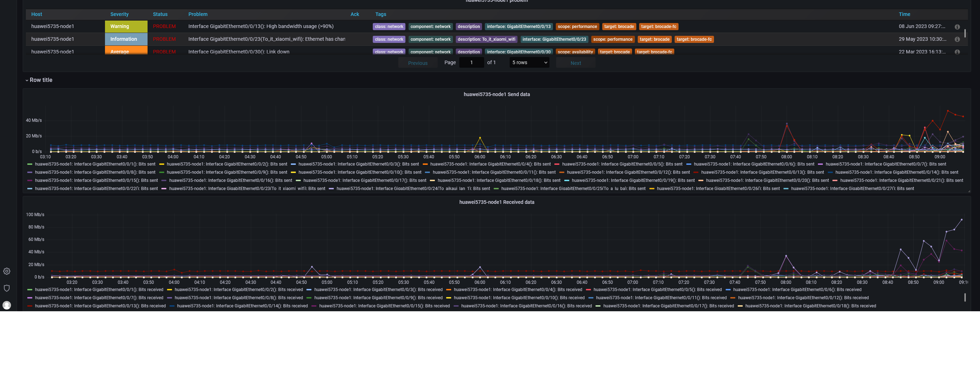Open the user profile avatar
Viewport: 980px width, 374px height.
pos(7,305)
